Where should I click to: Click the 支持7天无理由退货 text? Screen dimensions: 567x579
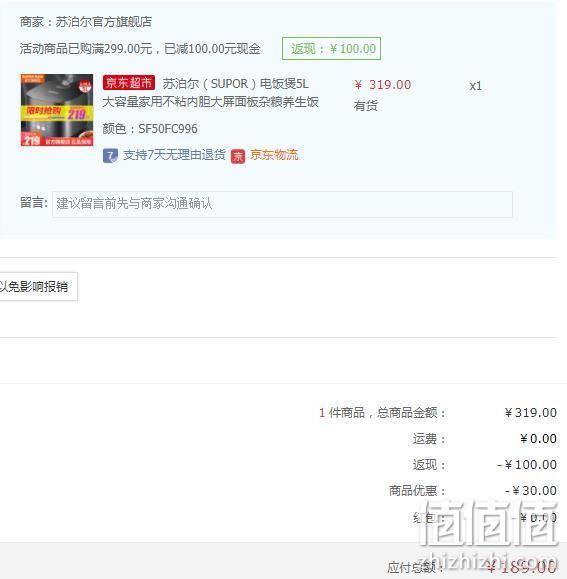coord(174,155)
